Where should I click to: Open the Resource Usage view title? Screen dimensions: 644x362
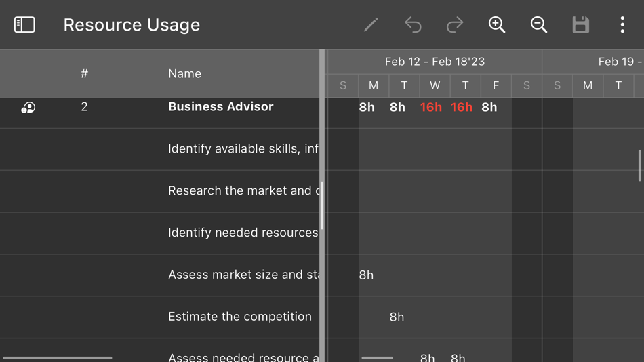pyautogui.click(x=132, y=25)
